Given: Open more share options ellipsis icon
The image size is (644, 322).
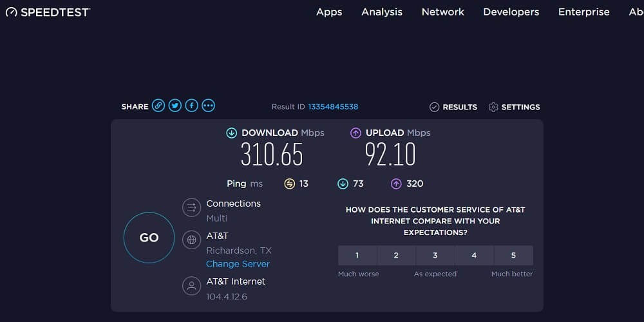Looking at the screenshot, I should tap(209, 106).
